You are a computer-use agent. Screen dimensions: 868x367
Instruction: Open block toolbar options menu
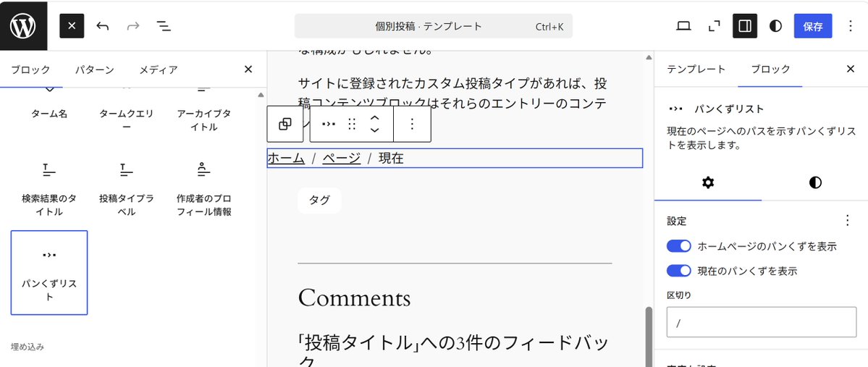point(411,124)
